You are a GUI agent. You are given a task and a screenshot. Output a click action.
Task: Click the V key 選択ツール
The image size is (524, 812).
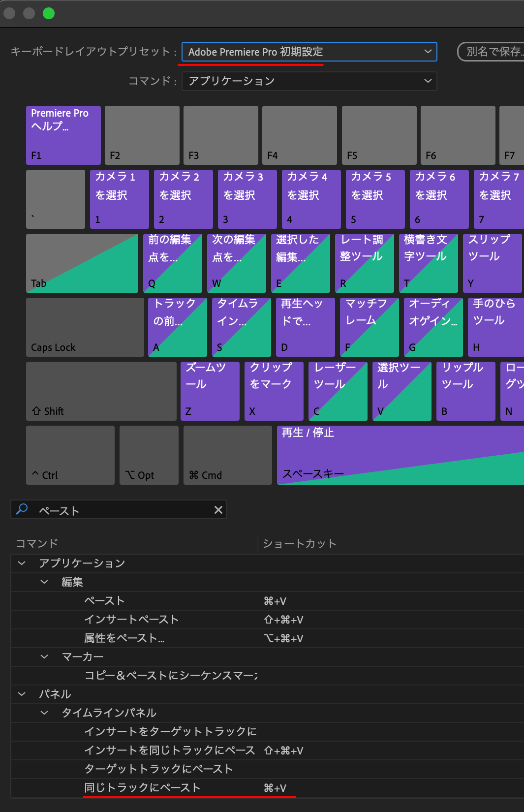402,391
